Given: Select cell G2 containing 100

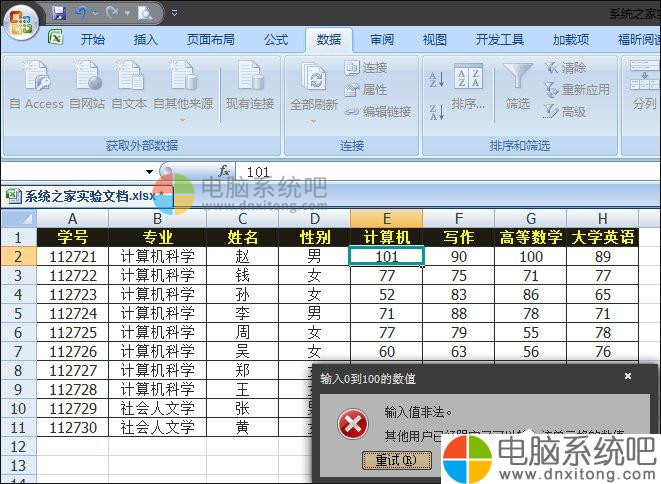Looking at the screenshot, I should (530, 256).
